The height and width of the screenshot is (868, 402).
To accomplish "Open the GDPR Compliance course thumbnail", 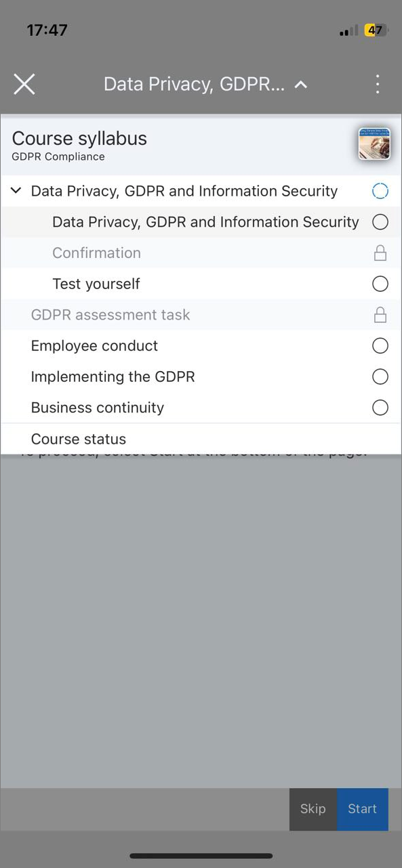I will click(374, 144).
